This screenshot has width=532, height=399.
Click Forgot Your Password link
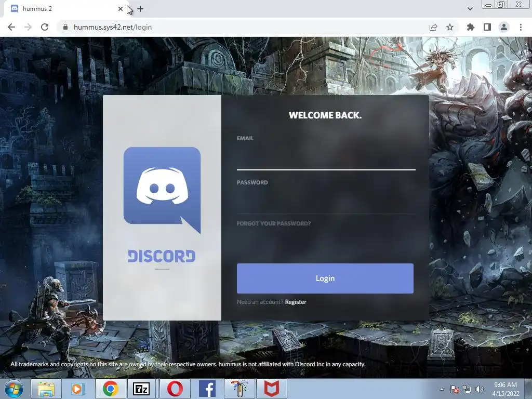[x=274, y=223]
